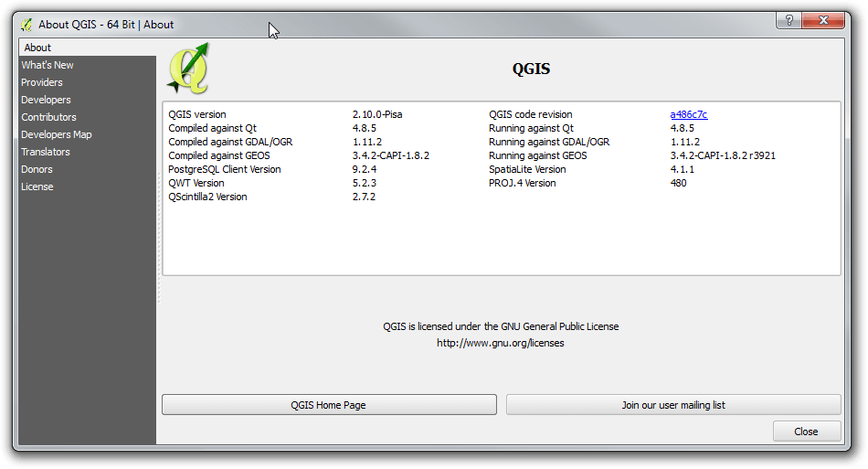Click the Running against GDAL/OGR label
The width and height of the screenshot is (868, 469).
pyautogui.click(x=549, y=142)
